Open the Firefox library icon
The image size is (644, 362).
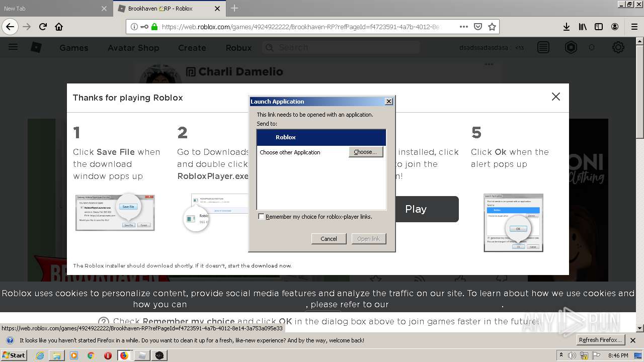(x=583, y=27)
